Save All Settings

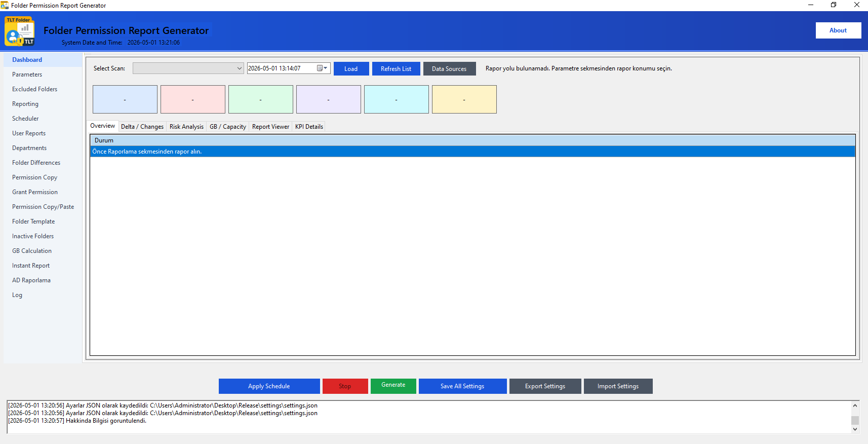pyautogui.click(x=462, y=386)
